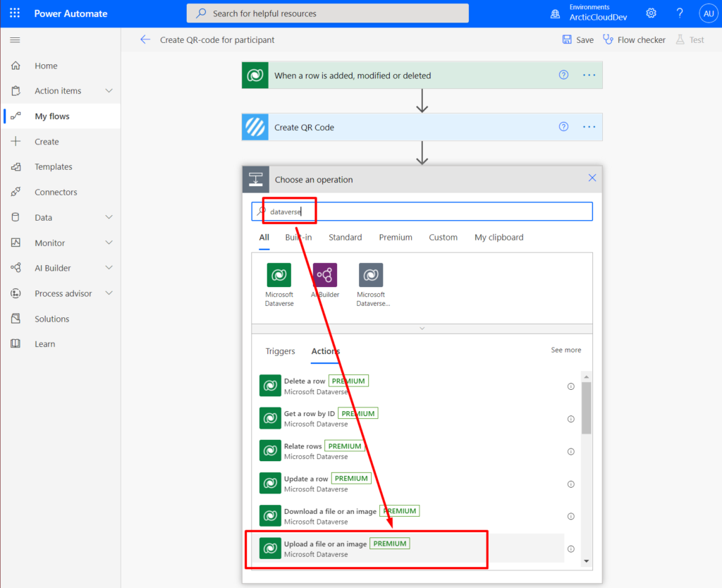Choose Download a file or an image

click(412, 515)
